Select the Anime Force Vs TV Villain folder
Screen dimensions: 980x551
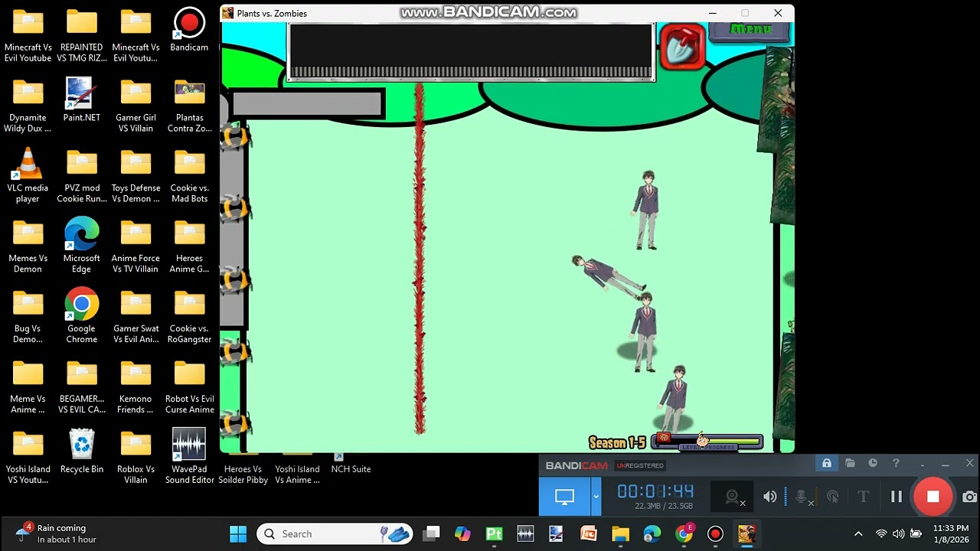[x=136, y=246]
